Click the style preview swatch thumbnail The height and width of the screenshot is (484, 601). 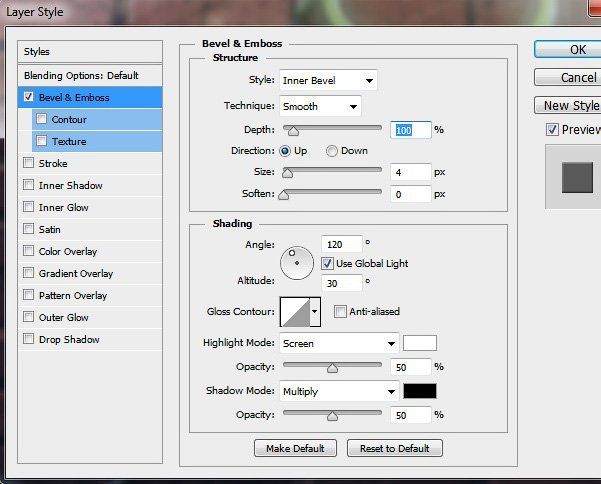click(577, 177)
